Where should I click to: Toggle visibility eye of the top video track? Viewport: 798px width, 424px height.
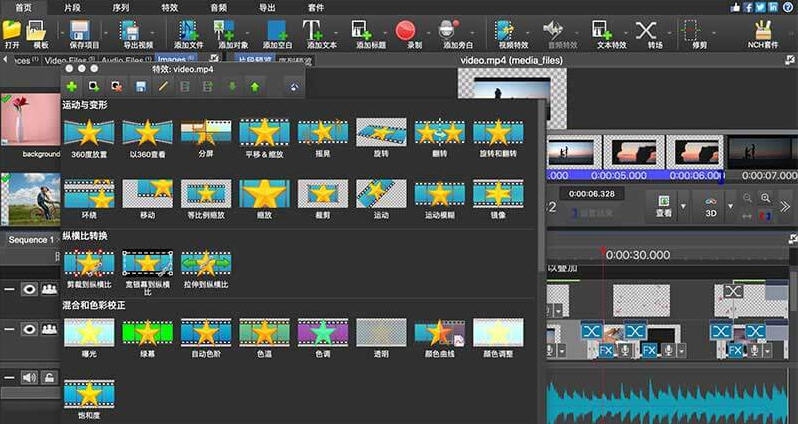tap(31, 289)
